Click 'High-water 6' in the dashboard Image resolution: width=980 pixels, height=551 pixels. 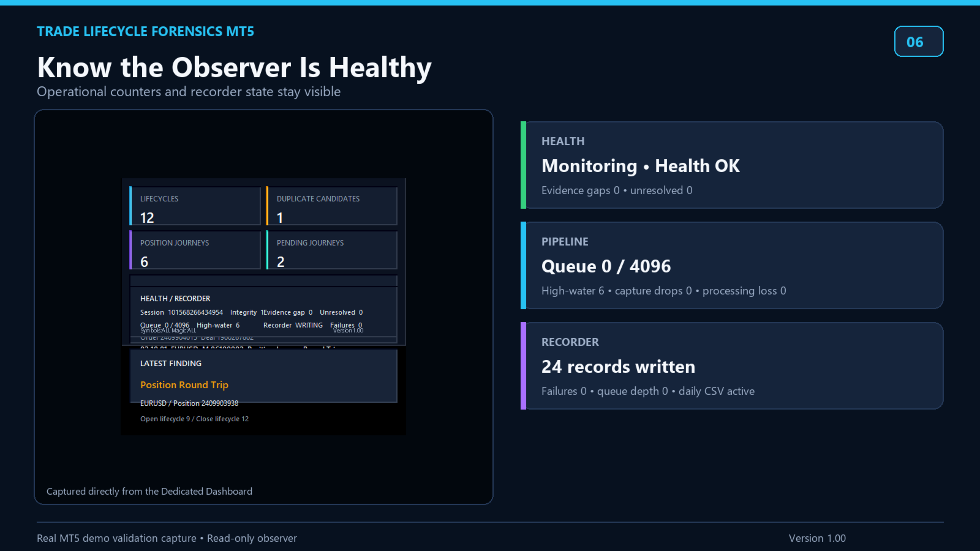tap(218, 325)
